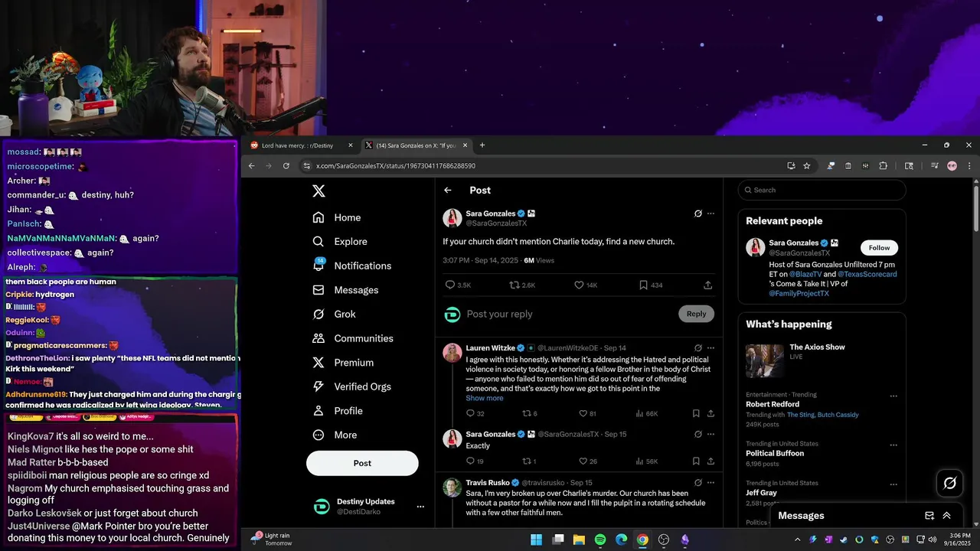980x551 pixels.
Task: Open the @FamilyProjectTX link
Action: click(x=799, y=293)
